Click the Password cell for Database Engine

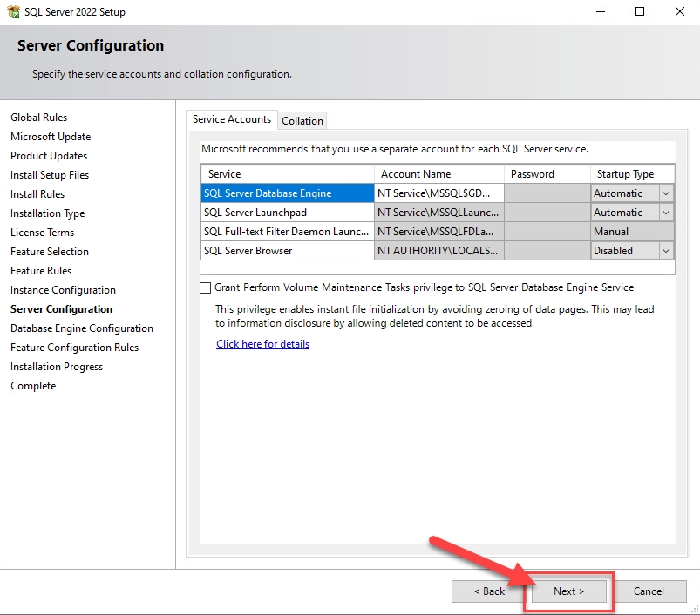[547, 193]
